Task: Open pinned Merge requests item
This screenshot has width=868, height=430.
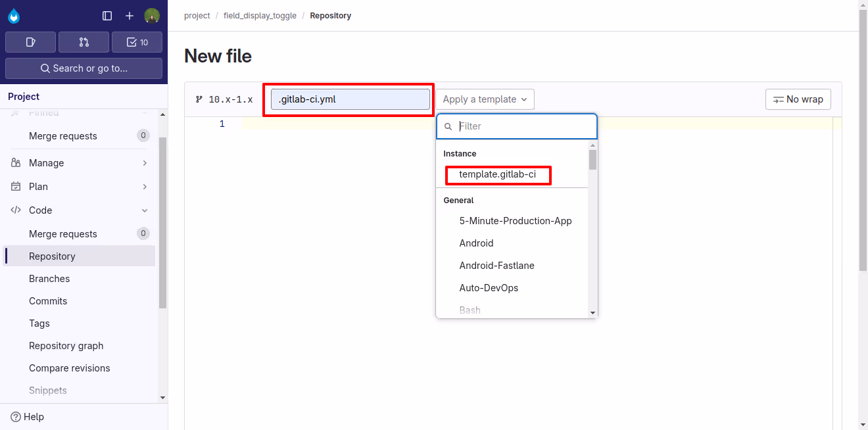Action: 79,136
